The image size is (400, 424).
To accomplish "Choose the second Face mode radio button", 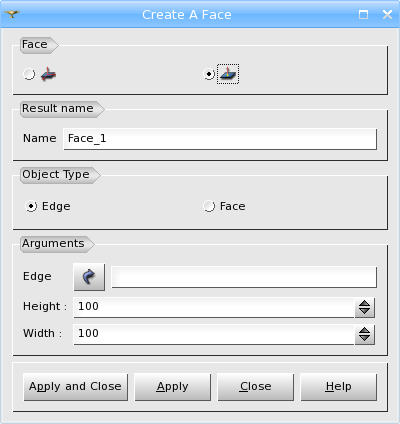I will [x=209, y=74].
